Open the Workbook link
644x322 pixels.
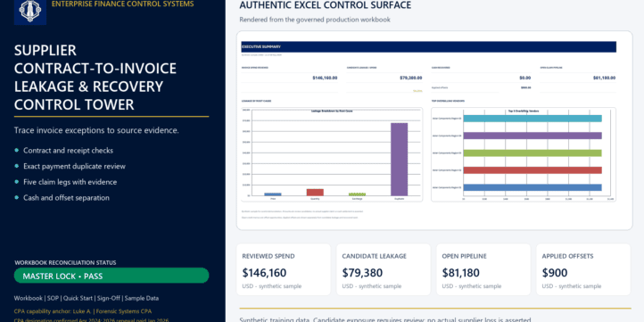[28, 298]
